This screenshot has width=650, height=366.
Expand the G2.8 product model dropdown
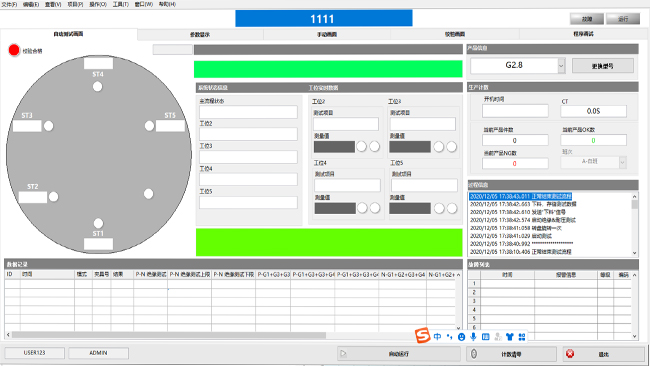tap(561, 65)
